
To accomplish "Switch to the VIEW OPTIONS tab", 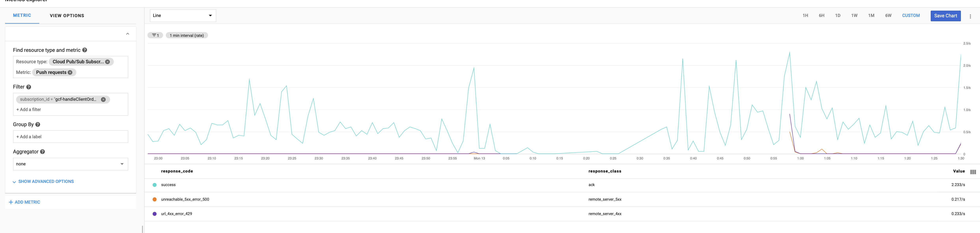I will (67, 16).
